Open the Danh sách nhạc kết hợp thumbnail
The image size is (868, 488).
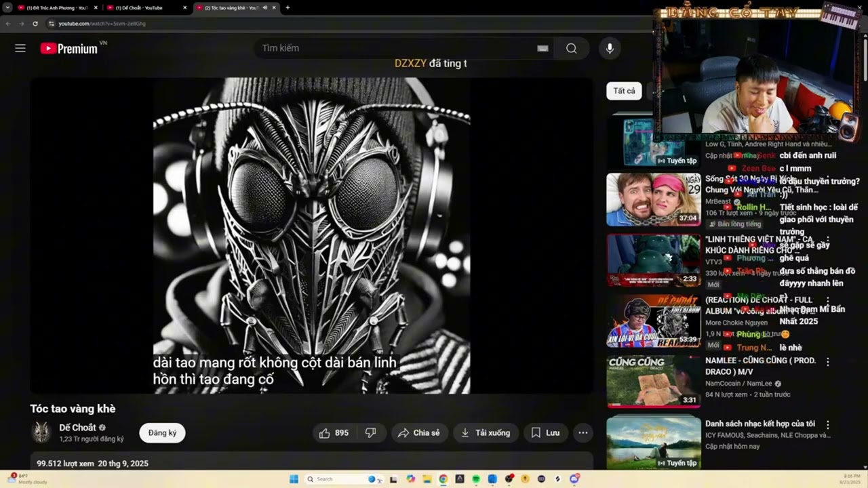[x=653, y=442]
